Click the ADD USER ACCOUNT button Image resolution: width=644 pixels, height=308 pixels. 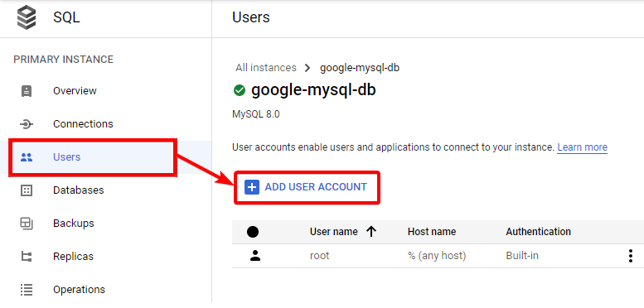click(x=307, y=187)
